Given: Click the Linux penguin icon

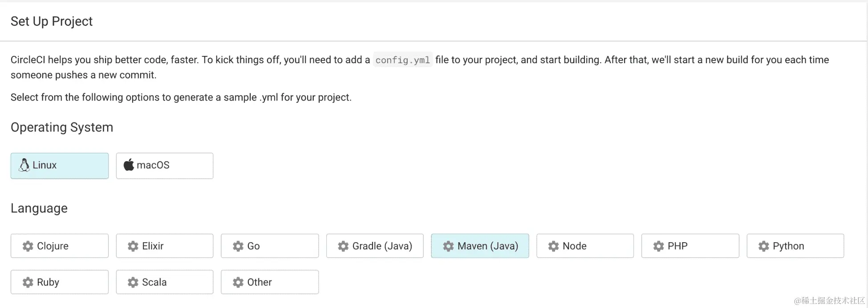Looking at the screenshot, I should click(x=24, y=165).
